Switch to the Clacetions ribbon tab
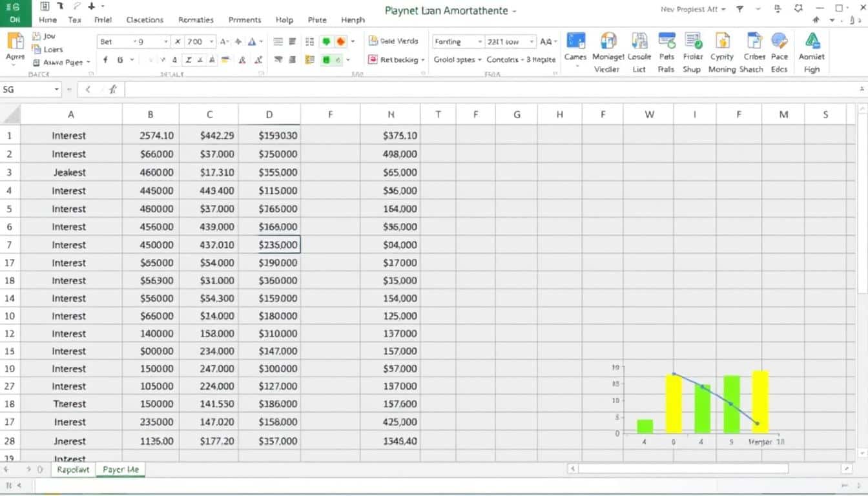 [x=145, y=20]
